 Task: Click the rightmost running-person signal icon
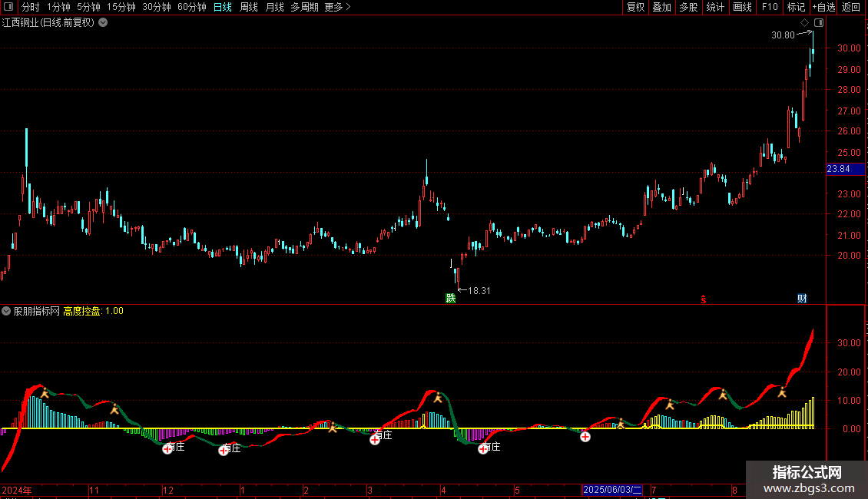pos(782,392)
